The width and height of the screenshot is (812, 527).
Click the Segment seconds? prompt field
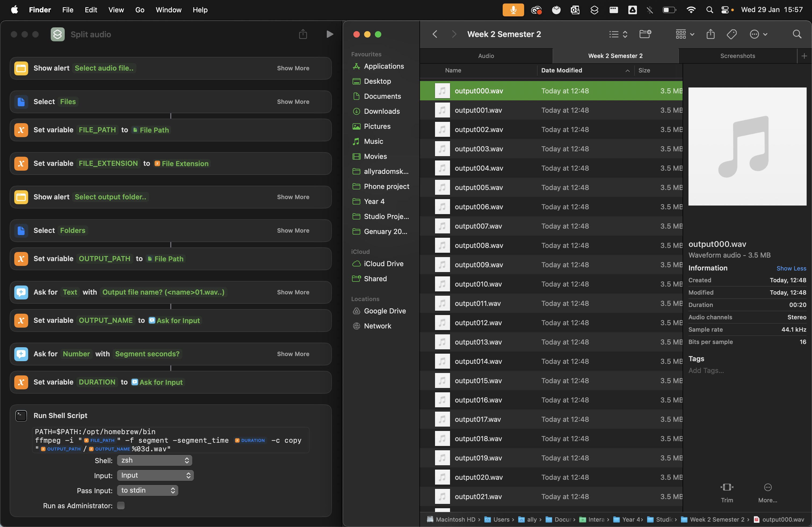pos(147,354)
